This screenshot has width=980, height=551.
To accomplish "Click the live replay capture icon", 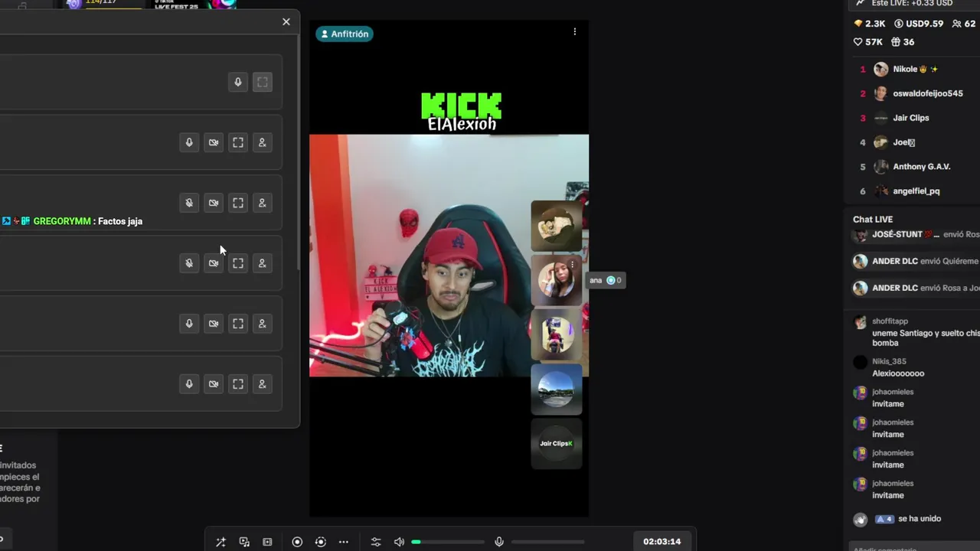I will [x=321, y=542].
